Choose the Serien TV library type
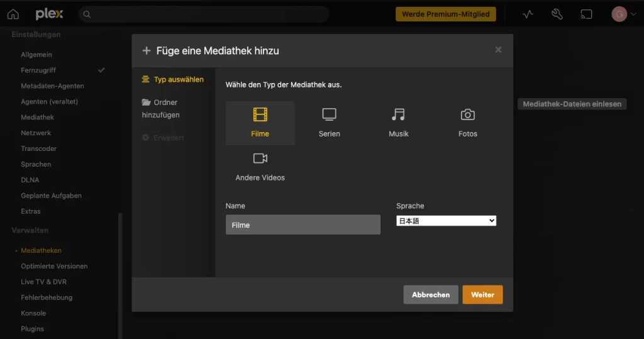Screen dimensions: 644x339 pyautogui.click(x=329, y=123)
